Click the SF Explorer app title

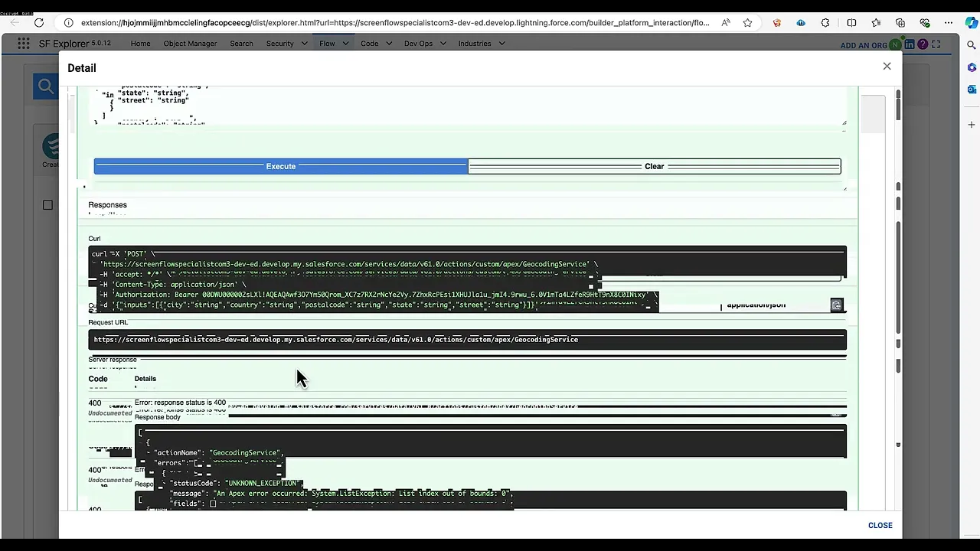(x=62, y=44)
